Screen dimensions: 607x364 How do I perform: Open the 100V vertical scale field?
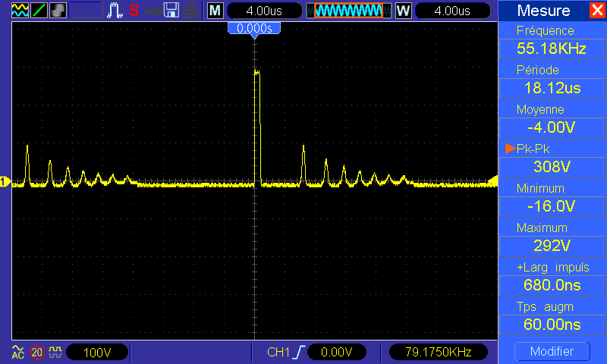pos(97,352)
